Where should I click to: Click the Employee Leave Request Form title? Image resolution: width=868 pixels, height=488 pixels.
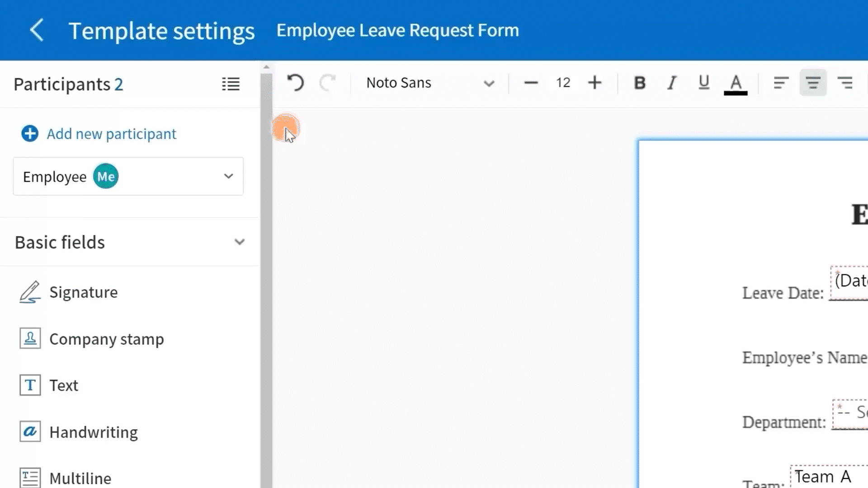coord(398,30)
